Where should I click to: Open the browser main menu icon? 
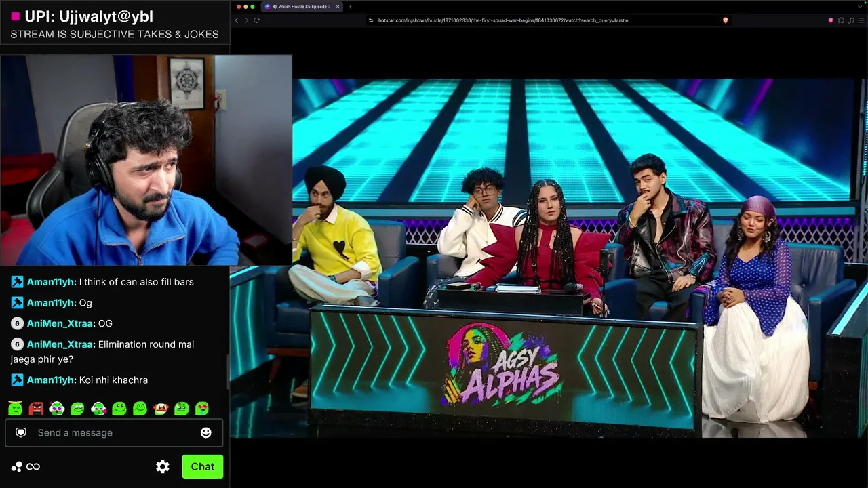tap(861, 20)
